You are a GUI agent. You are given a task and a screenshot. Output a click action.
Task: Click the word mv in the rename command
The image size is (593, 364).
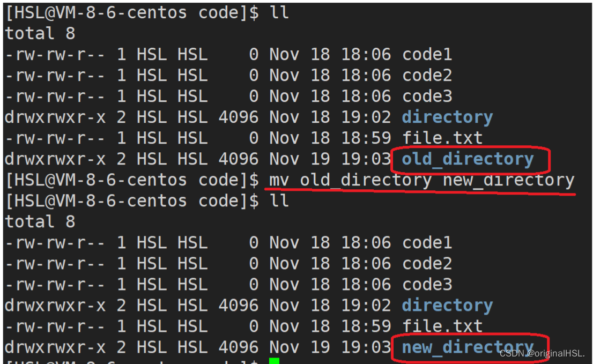coord(279,180)
